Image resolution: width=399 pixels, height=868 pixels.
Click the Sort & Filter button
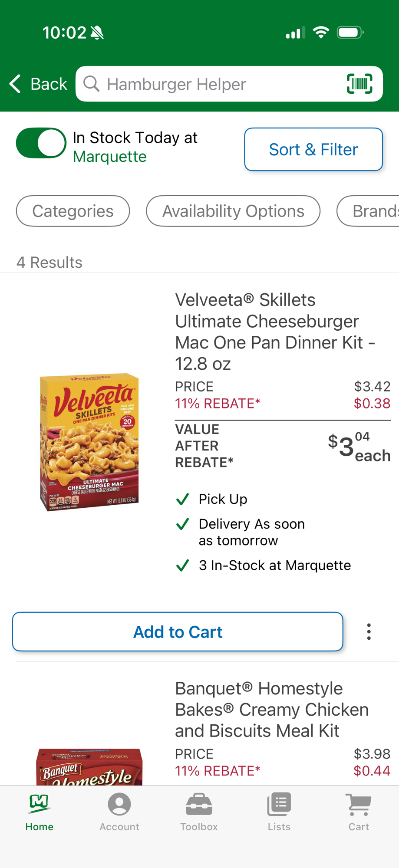click(313, 149)
